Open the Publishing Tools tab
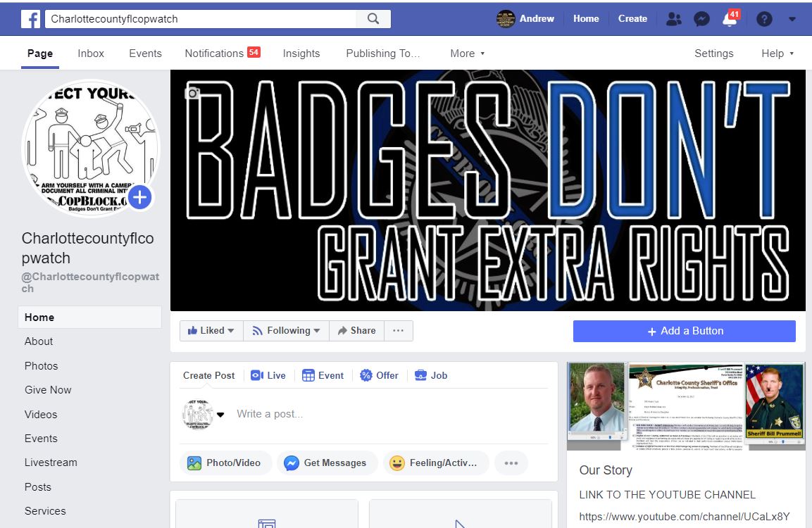The width and height of the screenshot is (812, 528). [382, 54]
